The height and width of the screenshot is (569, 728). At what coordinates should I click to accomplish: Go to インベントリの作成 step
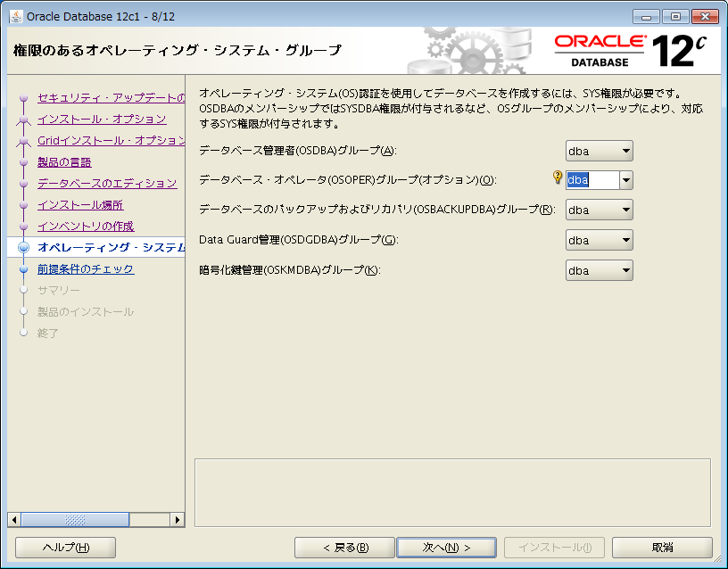pos(86,226)
